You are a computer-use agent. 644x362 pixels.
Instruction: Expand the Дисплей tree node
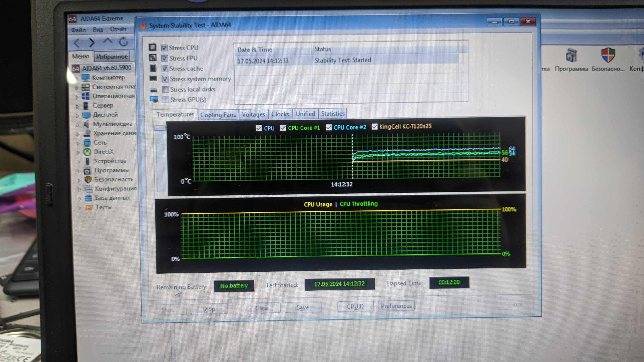click(x=77, y=116)
